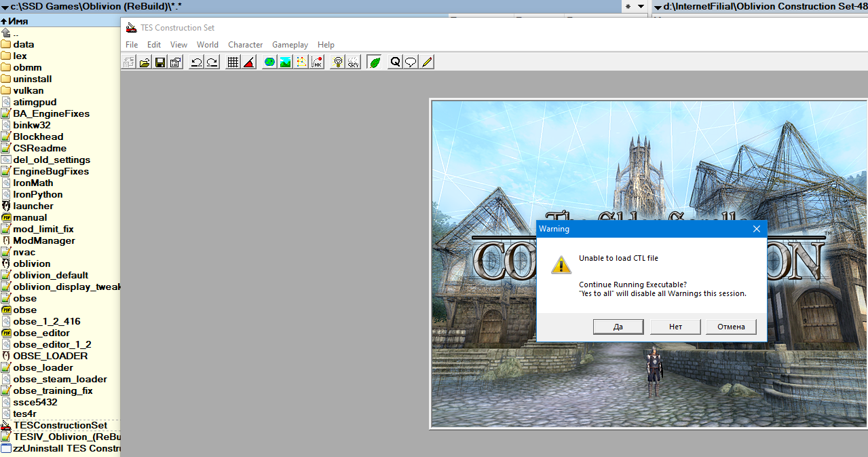Image resolution: width=868 pixels, height=457 pixels.
Task: Click the launcher file's icon
Action: tap(6, 206)
